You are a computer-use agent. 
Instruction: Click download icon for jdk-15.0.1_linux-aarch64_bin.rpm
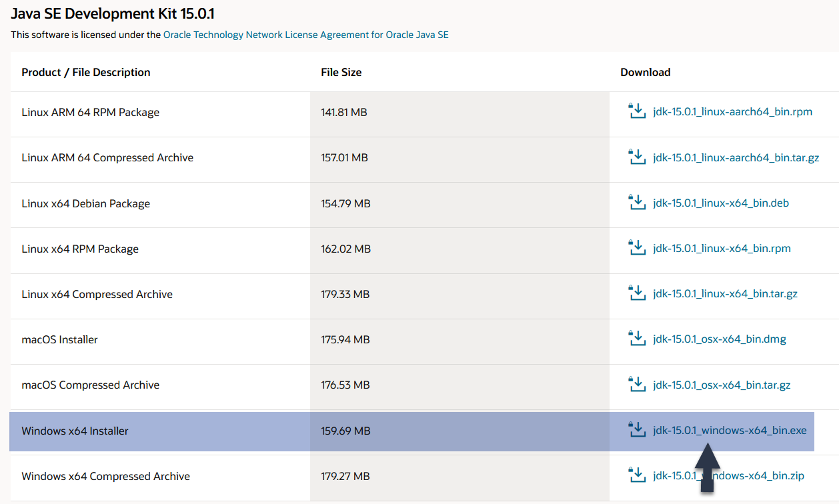pos(638,111)
